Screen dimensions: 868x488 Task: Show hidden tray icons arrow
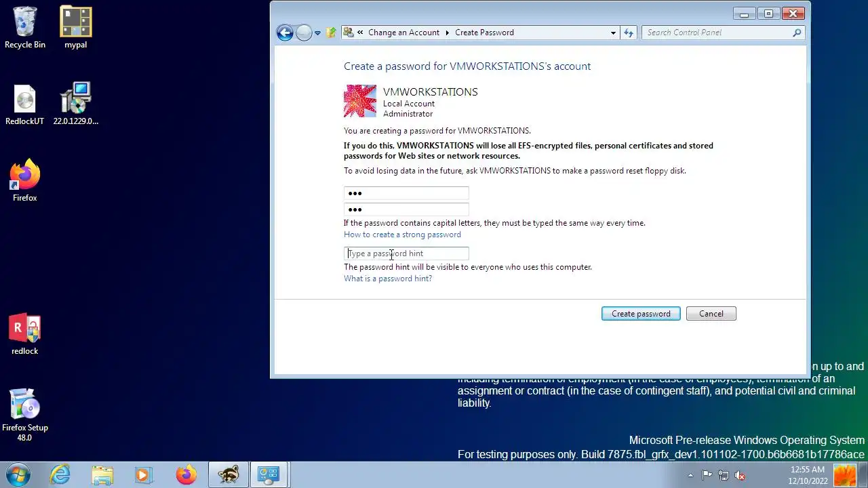[x=690, y=476]
